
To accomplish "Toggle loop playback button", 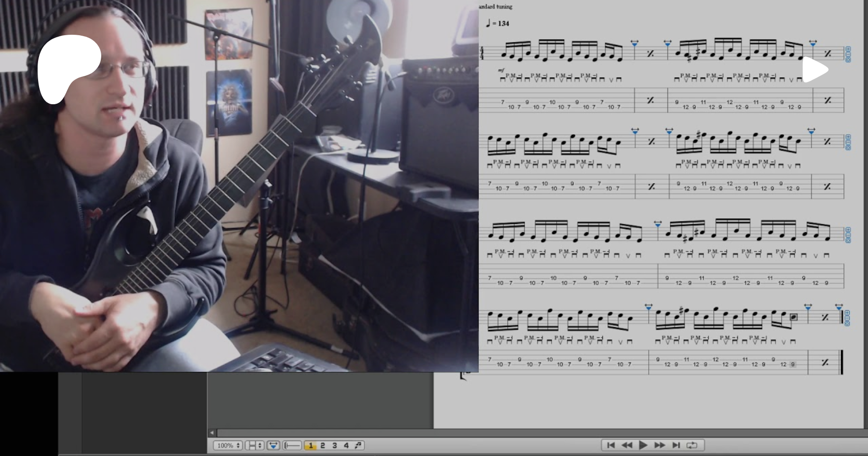I will click(x=692, y=445).
